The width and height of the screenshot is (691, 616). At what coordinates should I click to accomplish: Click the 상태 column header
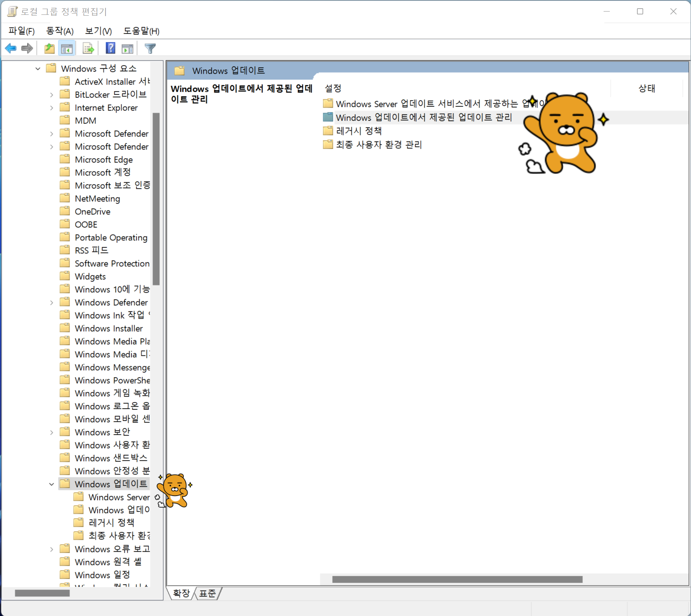coord(646,88)
